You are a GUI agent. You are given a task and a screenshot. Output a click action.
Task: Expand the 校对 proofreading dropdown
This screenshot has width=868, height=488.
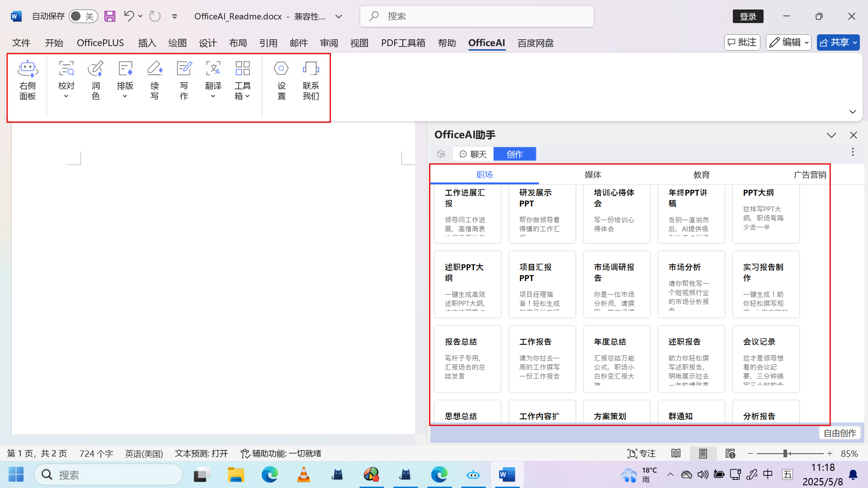(x=66, y=96)
